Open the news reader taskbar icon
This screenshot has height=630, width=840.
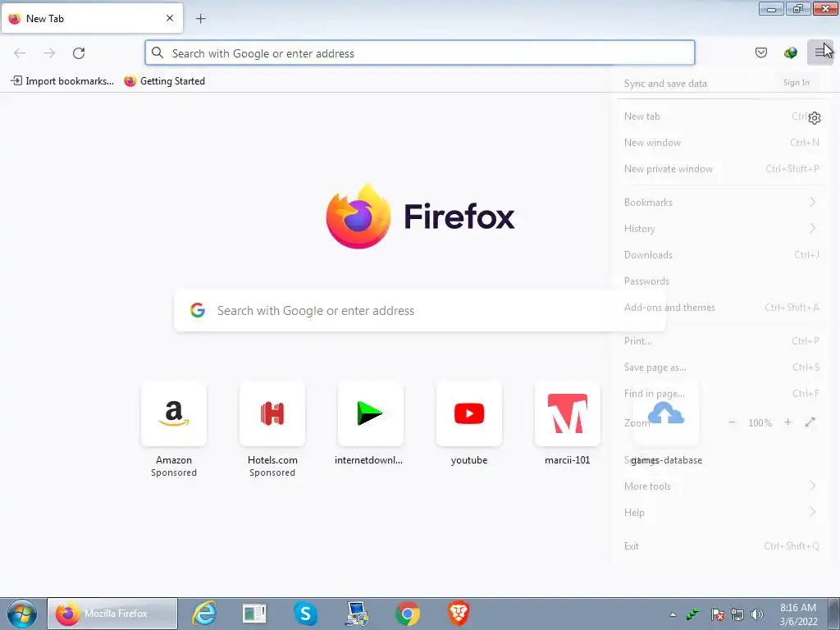254,614
